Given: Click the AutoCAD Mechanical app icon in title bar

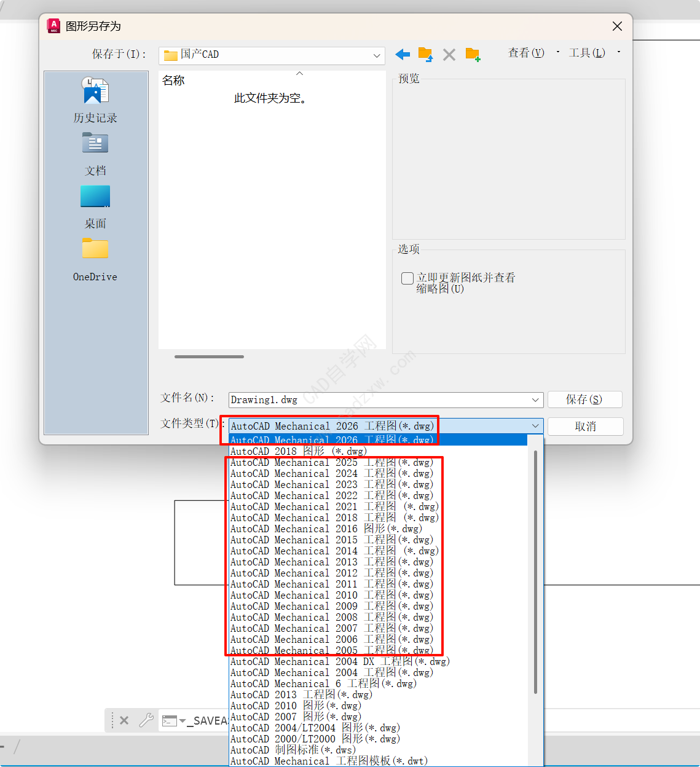Looking at the screenshot, I should (x=54, y=26).
